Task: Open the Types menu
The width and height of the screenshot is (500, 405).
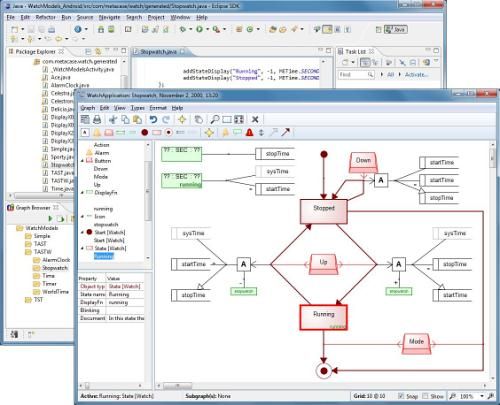Action: click(137, 108)
